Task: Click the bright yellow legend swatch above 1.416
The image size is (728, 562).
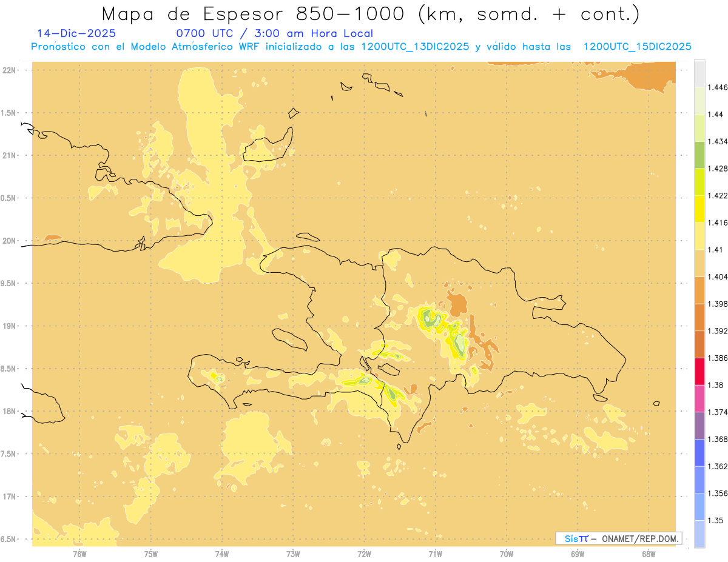Action: pos(699,209)
